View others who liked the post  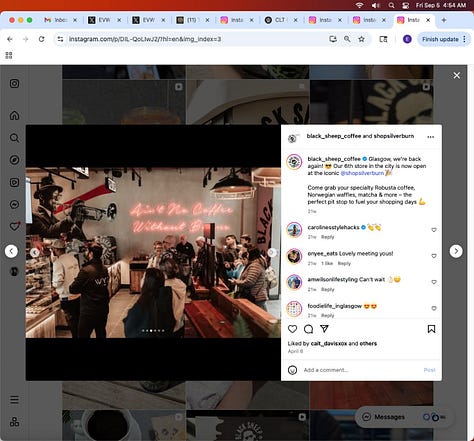tap(368, 343)
